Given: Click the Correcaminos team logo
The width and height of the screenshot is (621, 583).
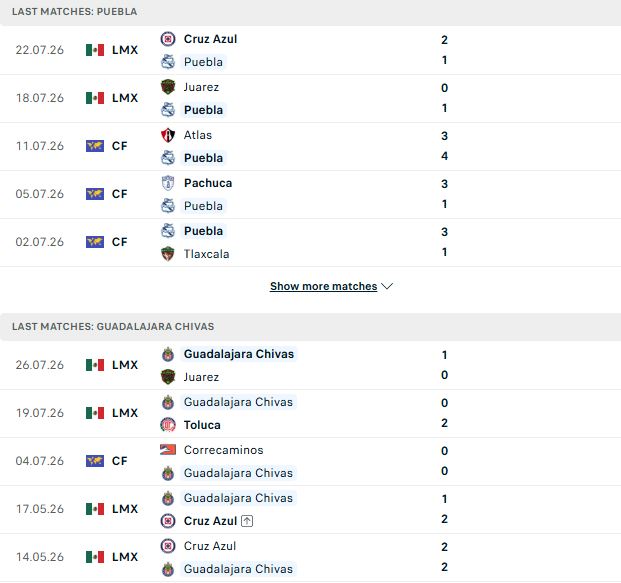Looking at the screenshot, I should [168, 450].
